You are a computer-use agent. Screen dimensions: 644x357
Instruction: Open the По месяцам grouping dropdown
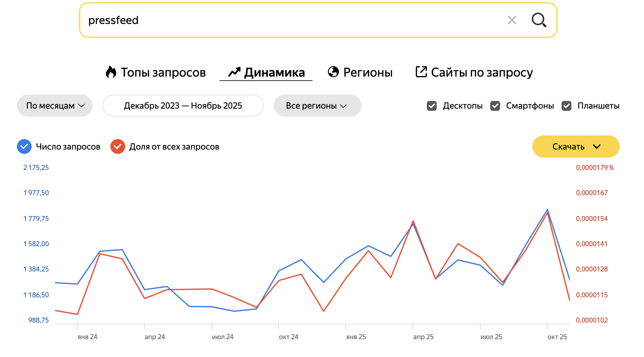pos(55,106)
